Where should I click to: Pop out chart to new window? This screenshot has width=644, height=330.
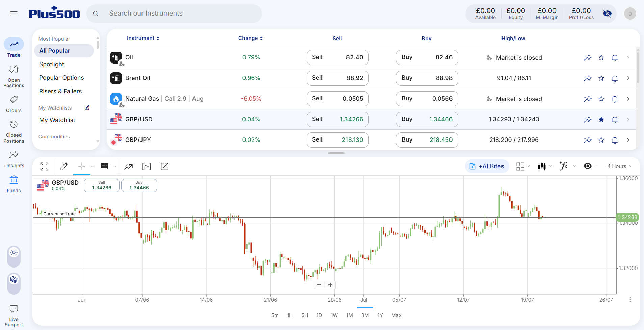pos(164,166)
